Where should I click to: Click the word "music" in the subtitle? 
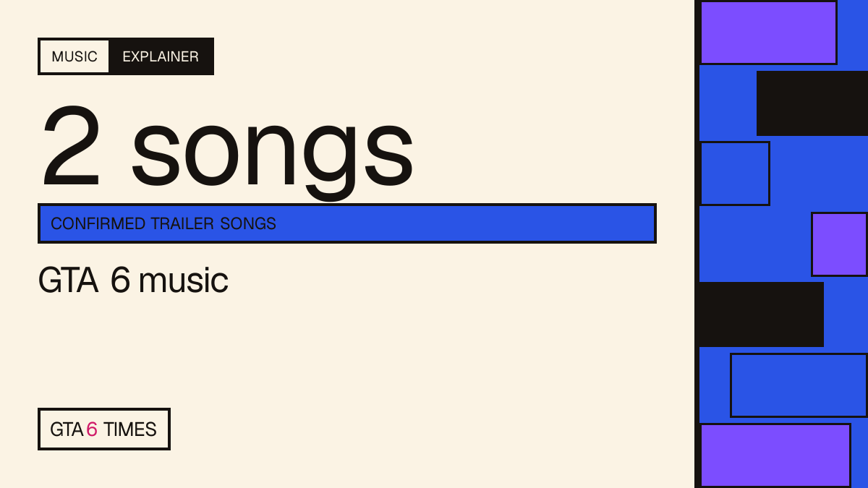(x=183, y=281)
